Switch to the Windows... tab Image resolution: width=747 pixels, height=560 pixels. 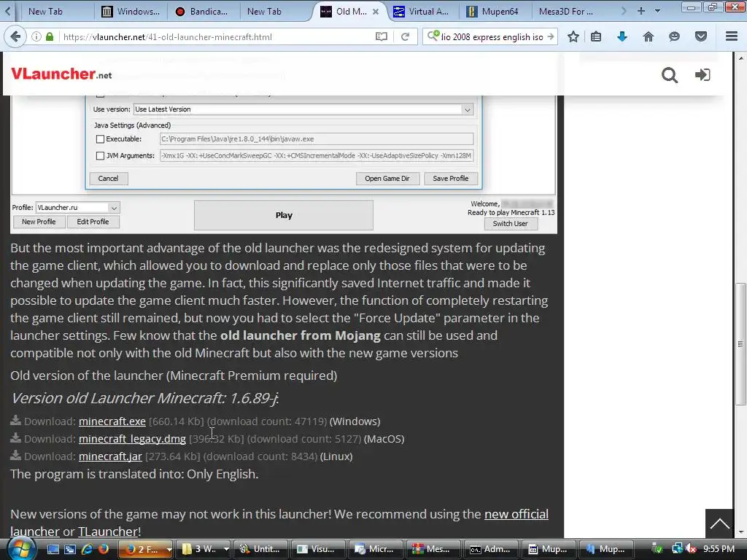pyautogui.click(x=132, y=12)
